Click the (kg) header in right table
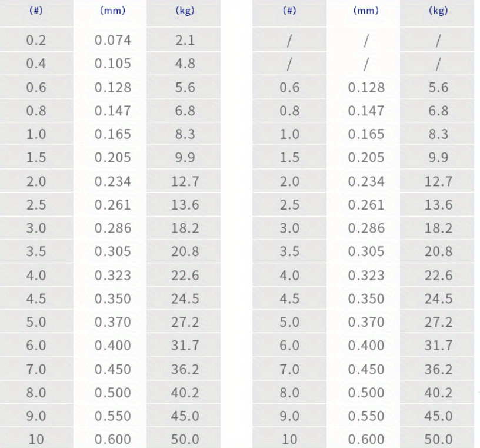The height and width of the screenshot is (448, 480). click(438, 11)
